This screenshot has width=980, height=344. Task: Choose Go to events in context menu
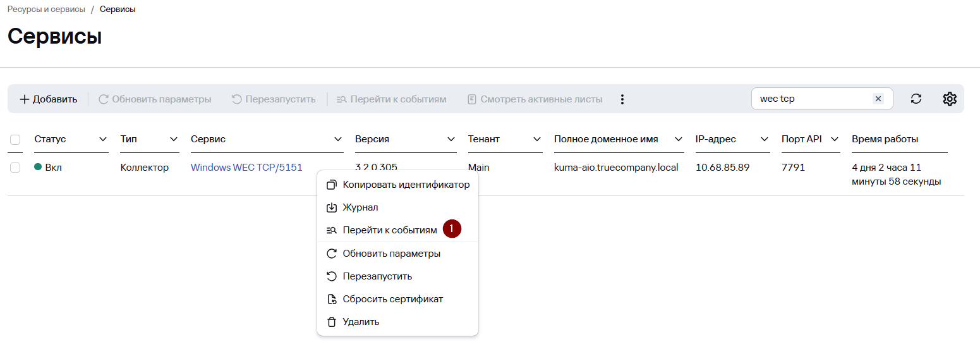pyautogui.click(x=389, y=230)
